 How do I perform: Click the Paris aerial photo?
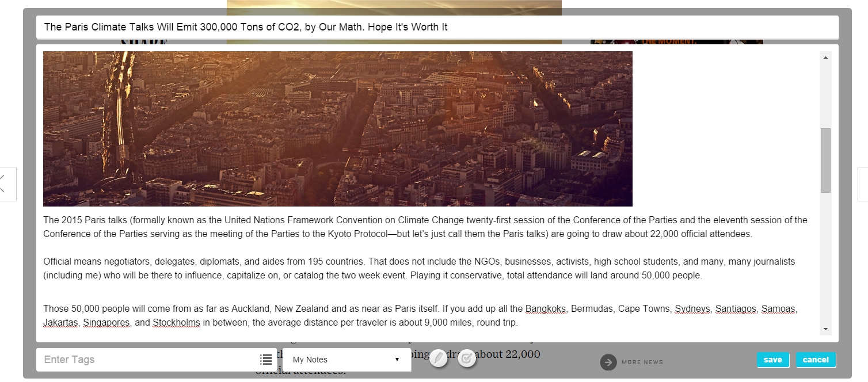coord(338,129)
